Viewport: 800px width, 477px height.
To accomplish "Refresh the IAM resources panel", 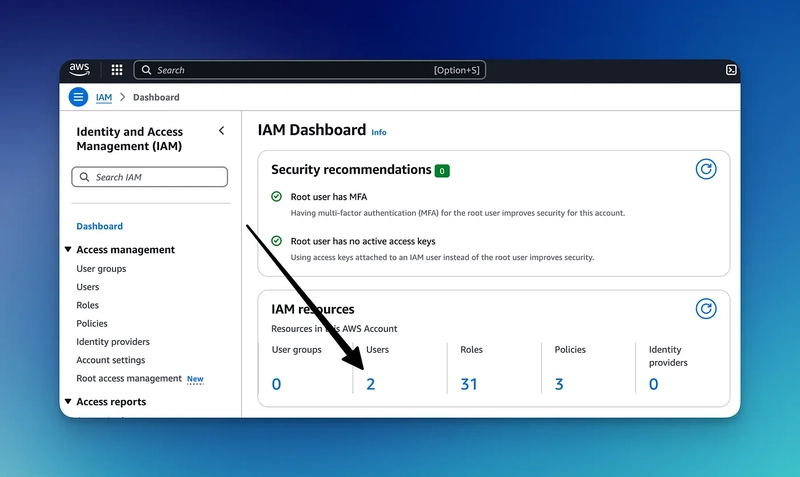I will [706, 309].
